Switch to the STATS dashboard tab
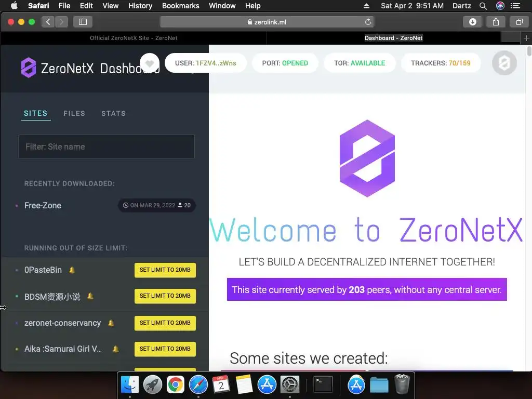The height and width of the screenshot is (399, 532). pyautogui.click(x=114, y=113)
